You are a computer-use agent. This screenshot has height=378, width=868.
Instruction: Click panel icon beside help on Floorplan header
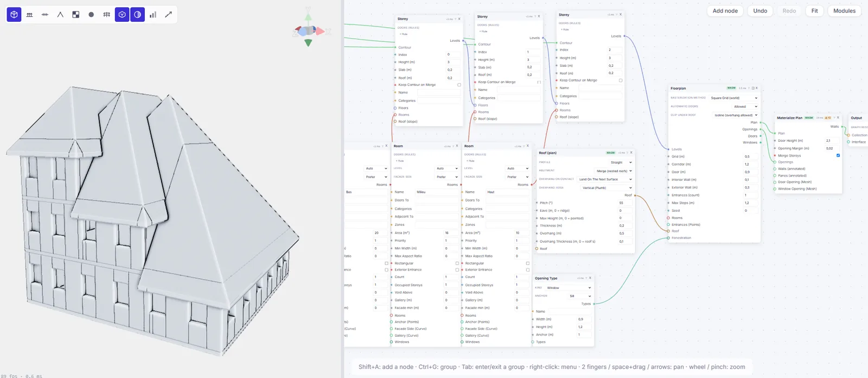(753, 88)
